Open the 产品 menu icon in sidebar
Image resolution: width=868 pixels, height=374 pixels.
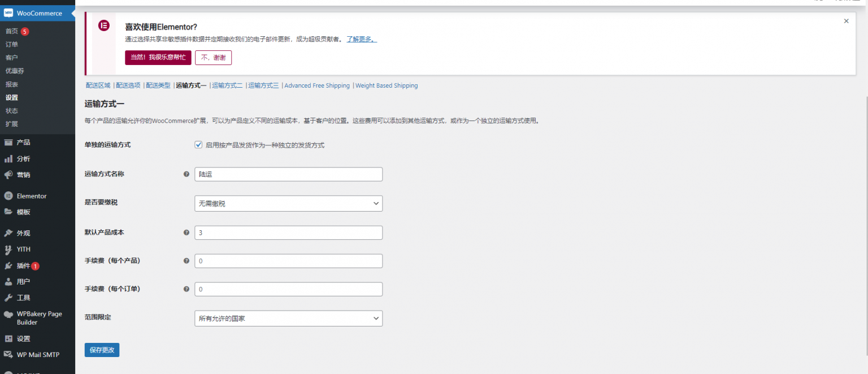tap(8, 143)
